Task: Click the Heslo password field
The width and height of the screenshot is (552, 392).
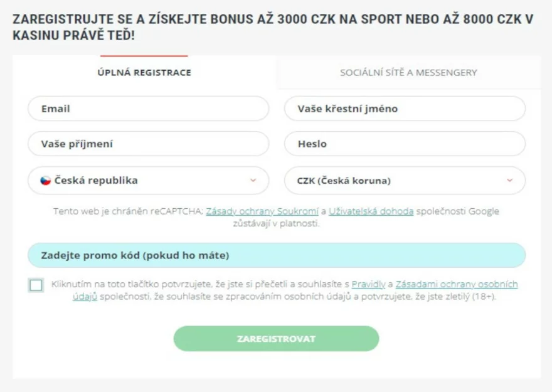Action: point(405,144)
